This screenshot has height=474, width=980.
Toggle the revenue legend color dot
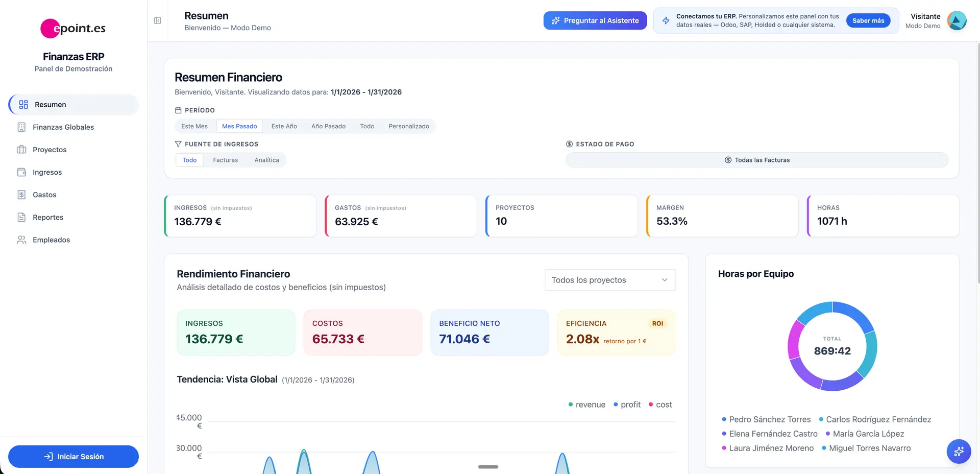click(x=571, y=405)
